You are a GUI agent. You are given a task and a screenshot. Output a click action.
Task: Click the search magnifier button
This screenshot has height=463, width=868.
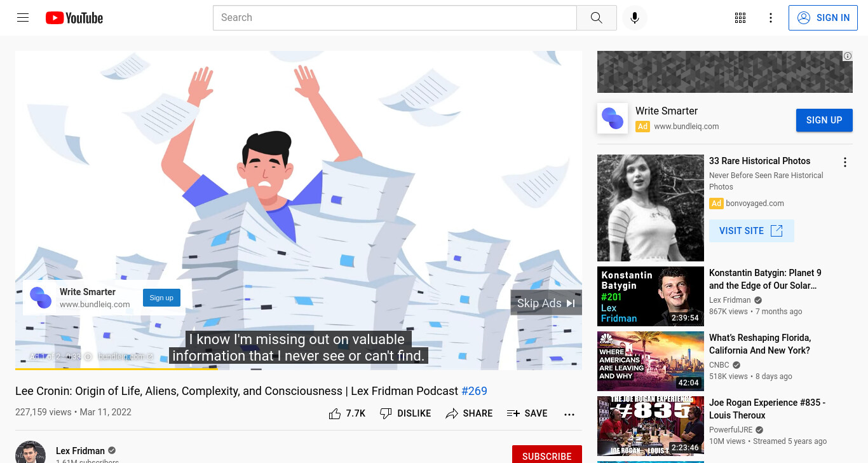point(596,18)
